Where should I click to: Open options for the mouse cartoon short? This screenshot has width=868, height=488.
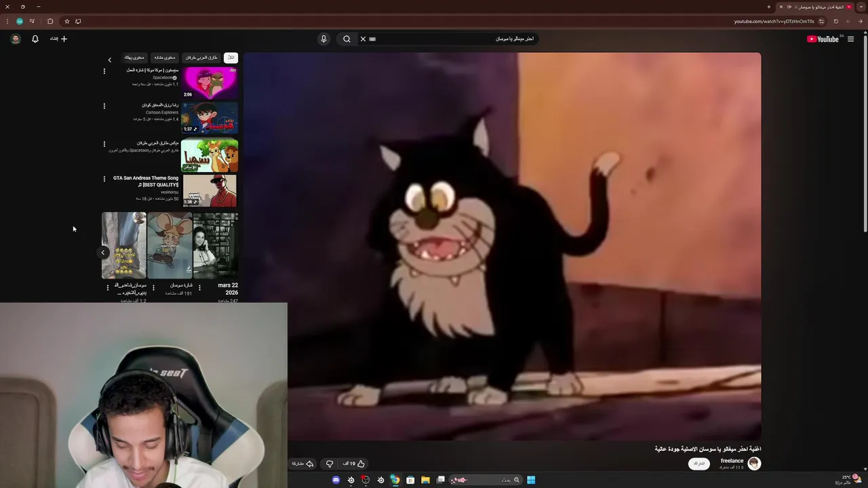(153, 287)
